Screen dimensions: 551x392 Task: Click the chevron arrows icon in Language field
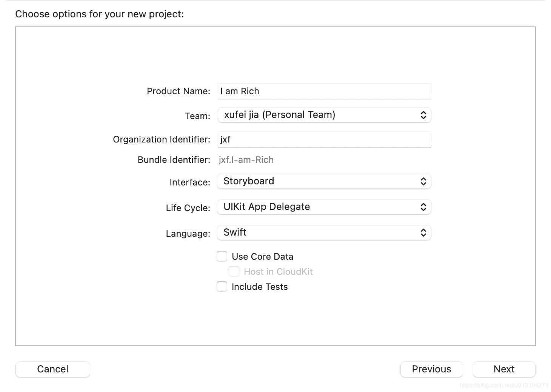tap(423, 233)
